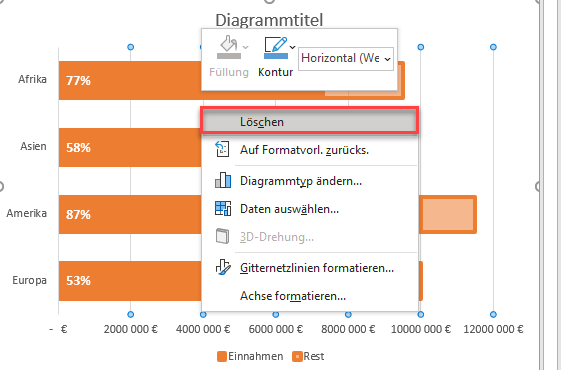The image size is (561, 370).
Task: Click the 10000 000 € axis value
Action: [421, 329]
